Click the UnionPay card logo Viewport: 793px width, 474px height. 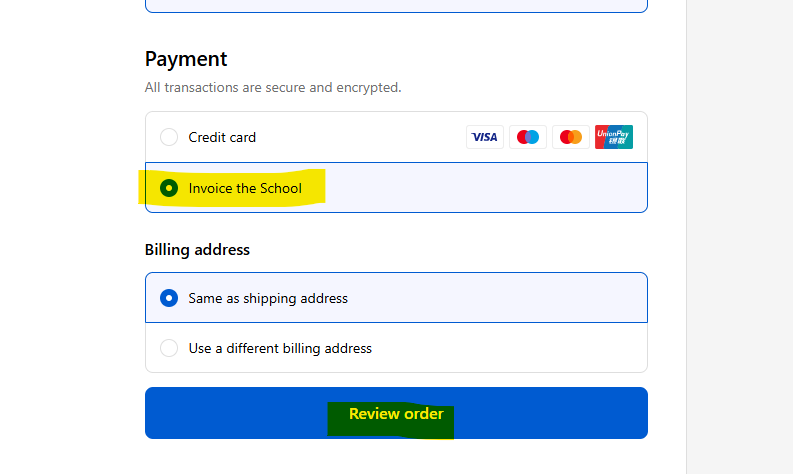614,137
